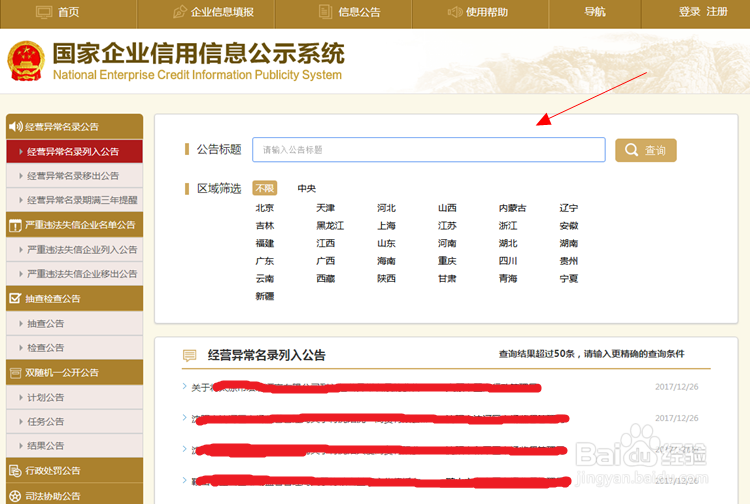750x504 pixels.
Task: Click the loudspeaker icon beside 经营异常名录公告
Action: click(x=16, y=127)
